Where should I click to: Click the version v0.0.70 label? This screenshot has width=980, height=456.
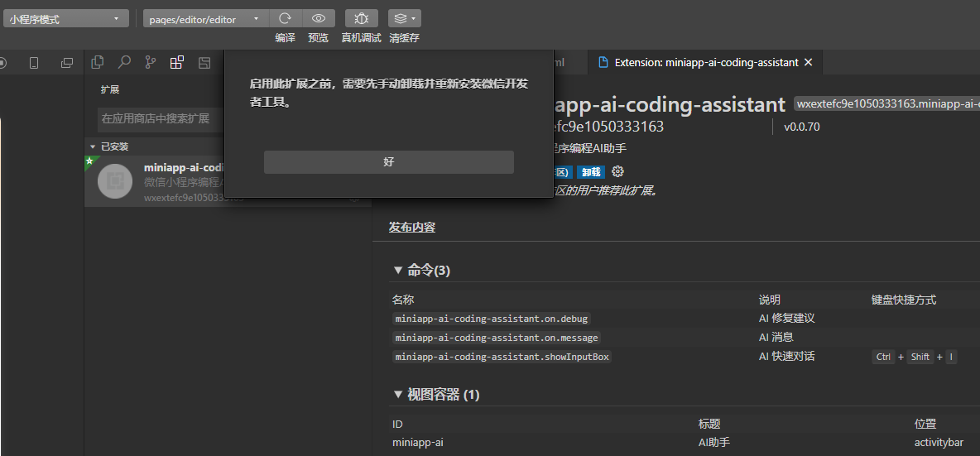click(x=802, y=127)
